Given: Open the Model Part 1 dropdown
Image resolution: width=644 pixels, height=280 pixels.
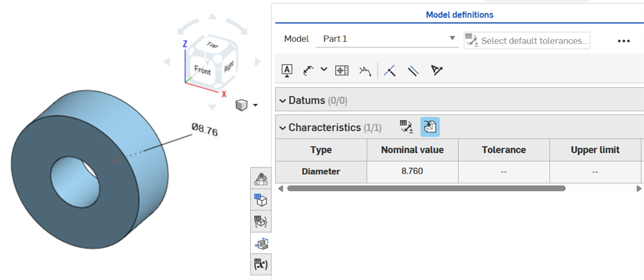Looking at the screenshot, I should point(453,39).
